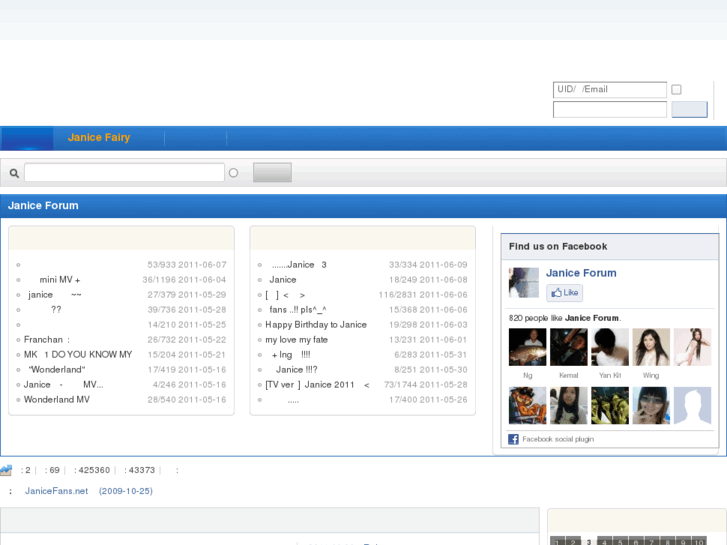This screenshot has height=545, width=727.
Task: Open thread starting with 'janice ~~'
Action: coord(55,295)
